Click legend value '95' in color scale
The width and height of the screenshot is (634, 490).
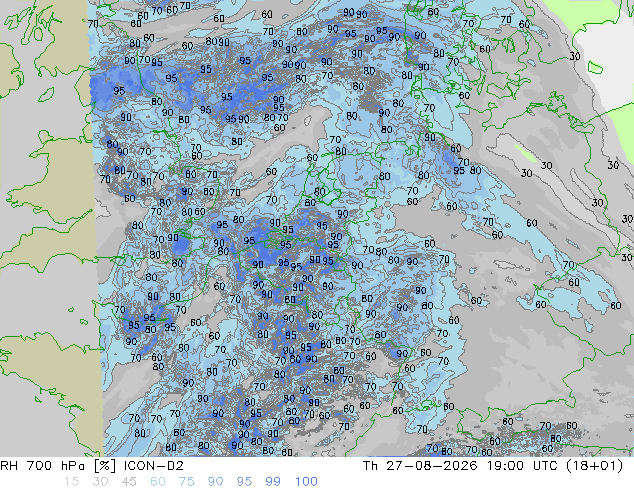[x=244, y=482]
